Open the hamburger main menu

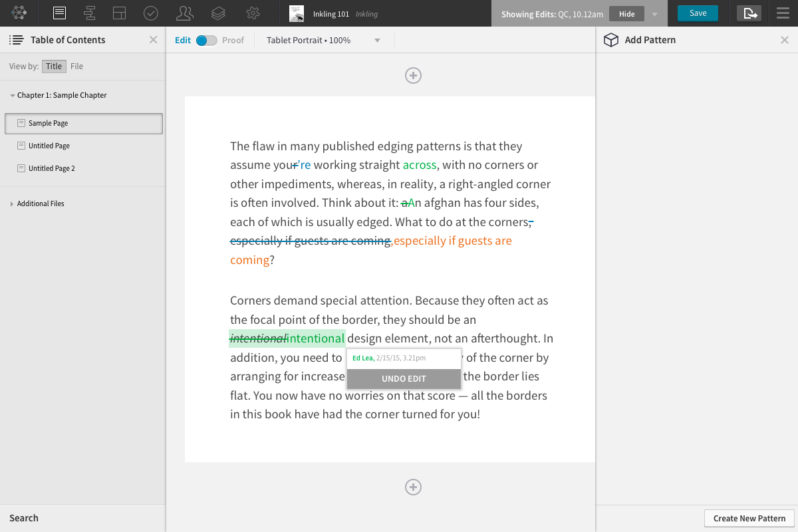click(x=783, y=13)
